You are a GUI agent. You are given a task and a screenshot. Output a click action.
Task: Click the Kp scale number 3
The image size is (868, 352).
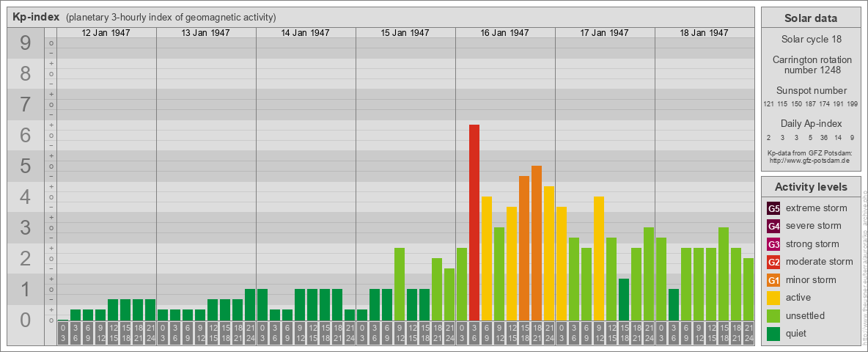26,227
